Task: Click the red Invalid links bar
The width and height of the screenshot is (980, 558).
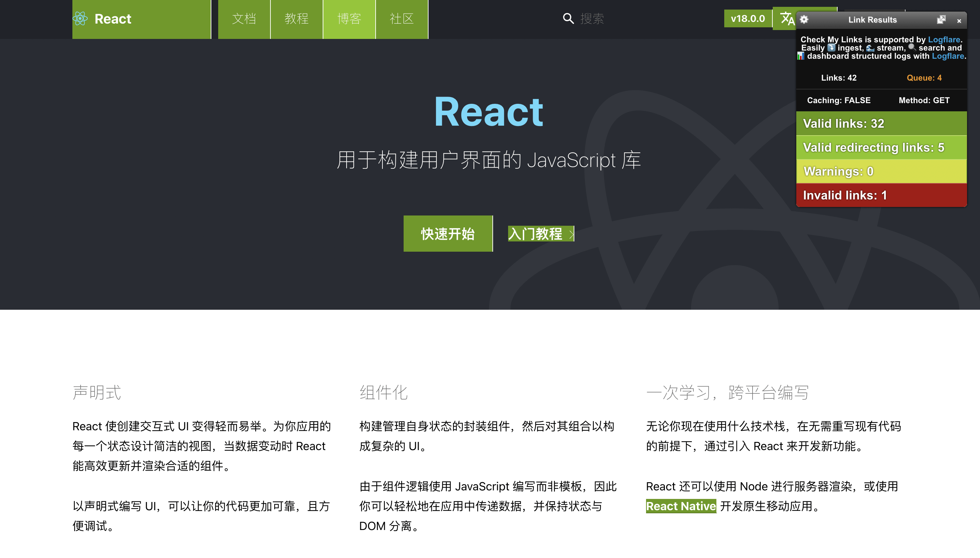Action: [881, 195]
